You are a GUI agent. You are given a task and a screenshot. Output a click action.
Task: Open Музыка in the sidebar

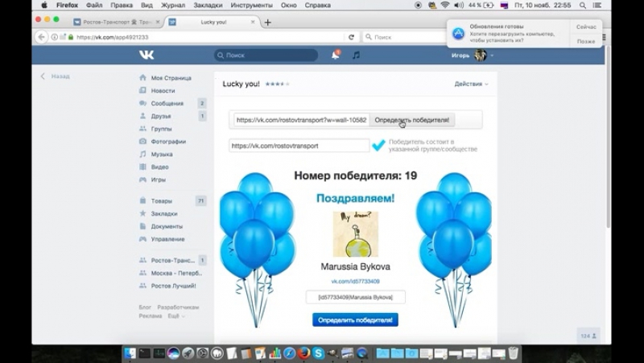tap(162, 154)
